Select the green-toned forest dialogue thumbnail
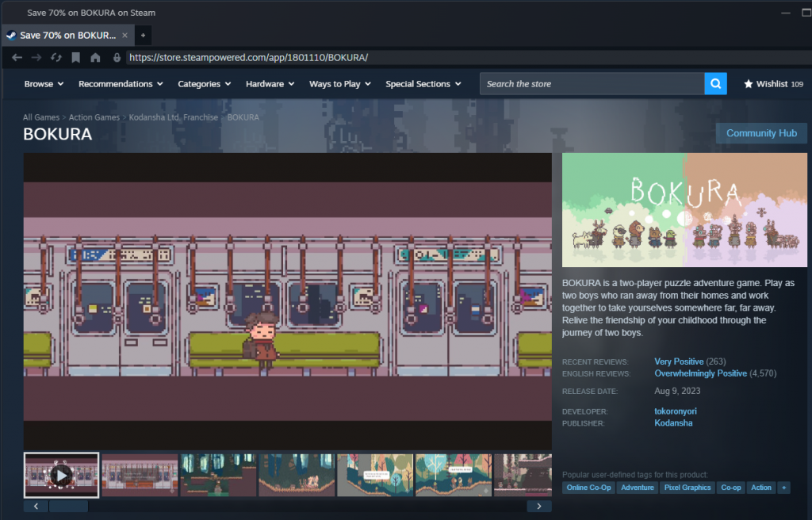The image size is (812, 520). point(454,475)
